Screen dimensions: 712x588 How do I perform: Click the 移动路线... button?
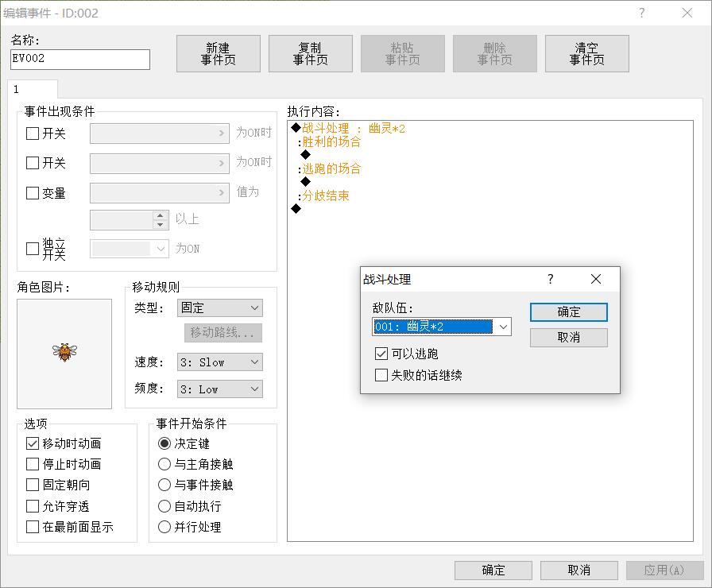pos(223,333)
